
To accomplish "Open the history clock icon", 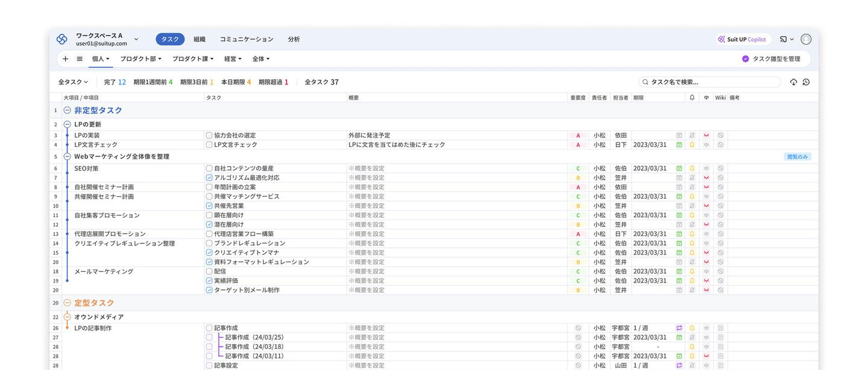I will (x=806, y=82).
